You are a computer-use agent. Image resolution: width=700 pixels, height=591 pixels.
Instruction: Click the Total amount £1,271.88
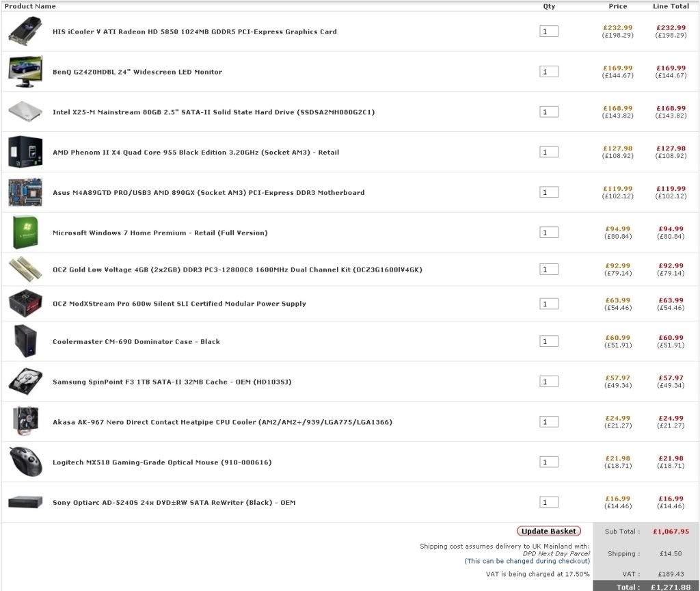pyautogui.click(x=671, y=588)
